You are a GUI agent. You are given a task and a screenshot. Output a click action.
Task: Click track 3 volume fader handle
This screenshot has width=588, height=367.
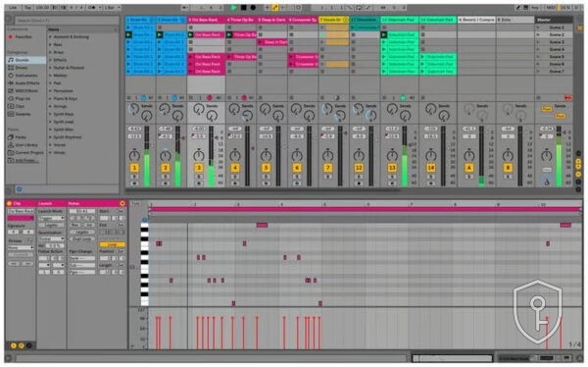(217, 137)
